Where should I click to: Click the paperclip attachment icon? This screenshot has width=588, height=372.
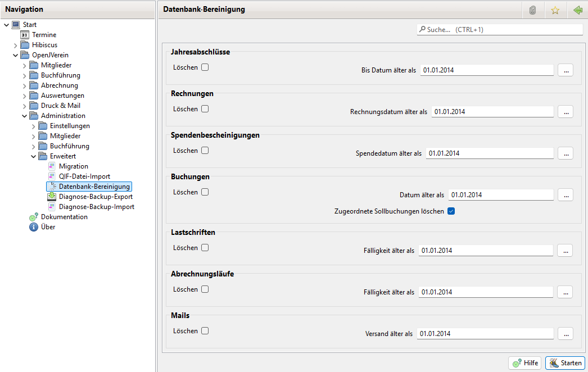(533, 10)
